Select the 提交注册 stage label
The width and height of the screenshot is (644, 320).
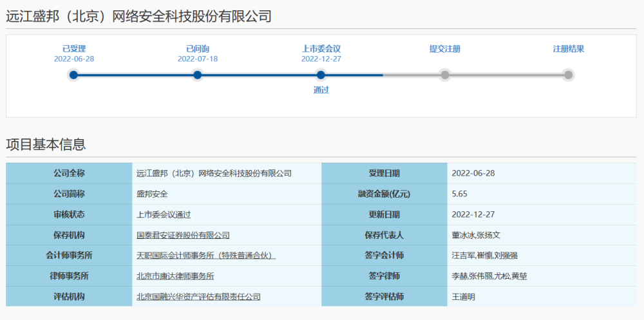pos(444,49)
